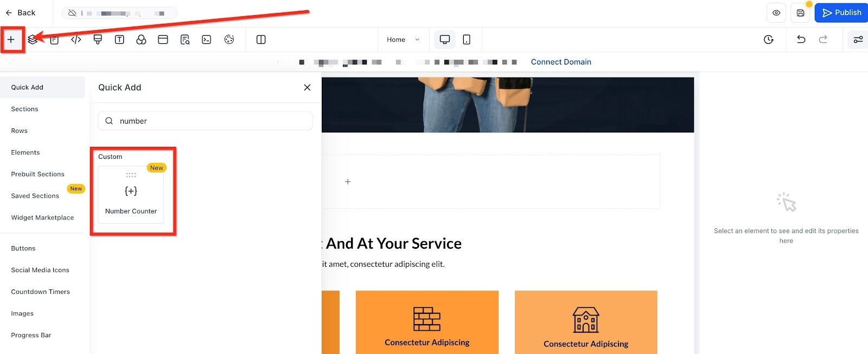Open the custom code brackets icon
This screenshot has height=354, width=868.
76,40
